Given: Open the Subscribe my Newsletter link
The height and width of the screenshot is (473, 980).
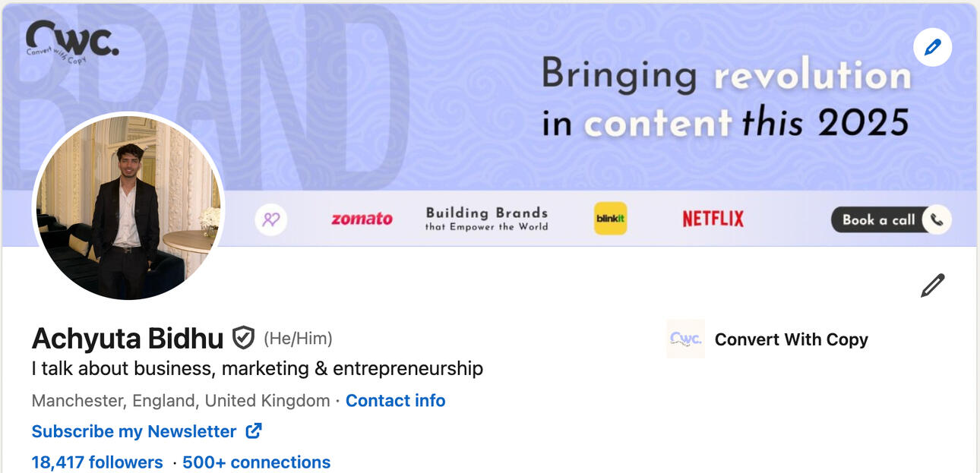Looking at the screenshot, I should 134,431.
